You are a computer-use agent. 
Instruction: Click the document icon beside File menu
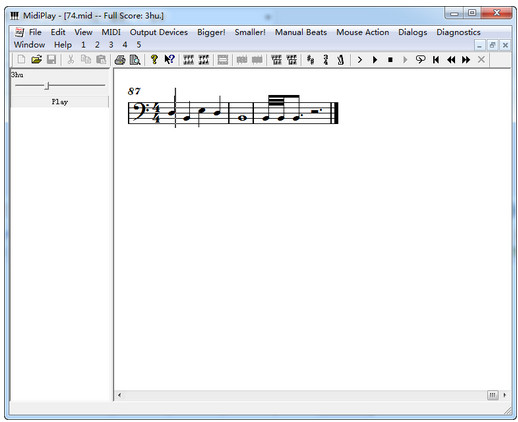click(19, 32)
